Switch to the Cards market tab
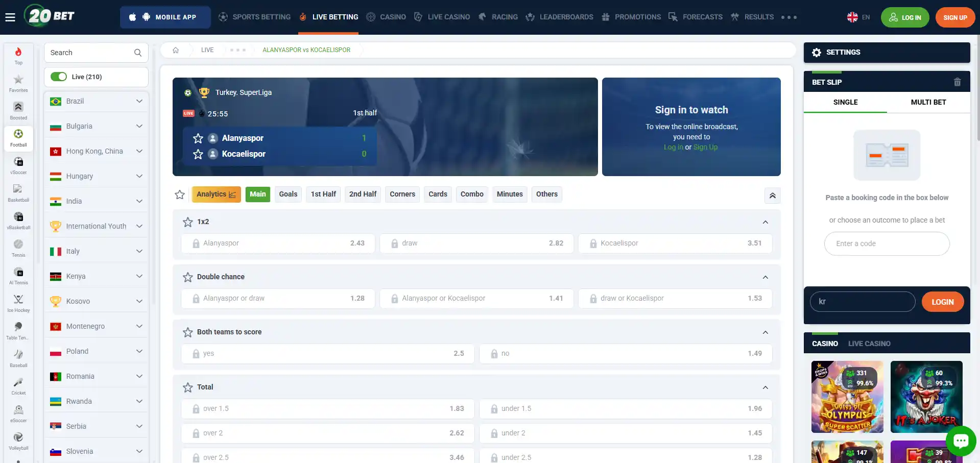The width and height of the screenshot is (980, 463). point(438,194)
